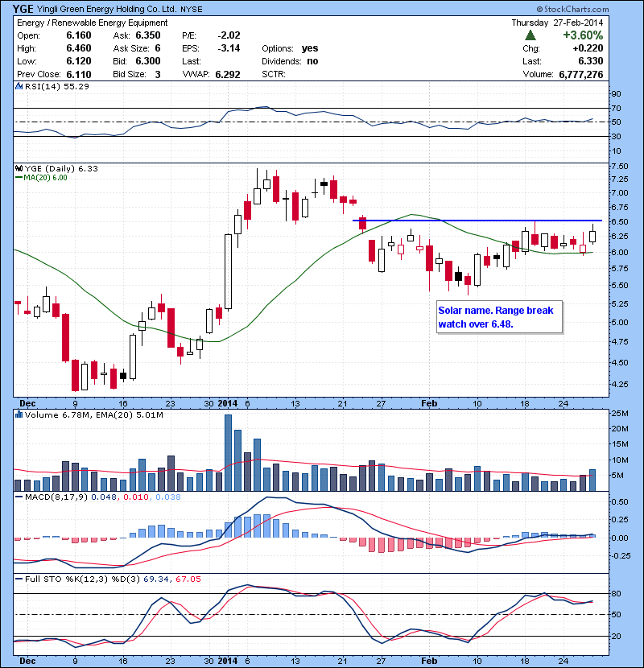Click the Volume 6.78M, EMA(20) 5.01M label

93,414
